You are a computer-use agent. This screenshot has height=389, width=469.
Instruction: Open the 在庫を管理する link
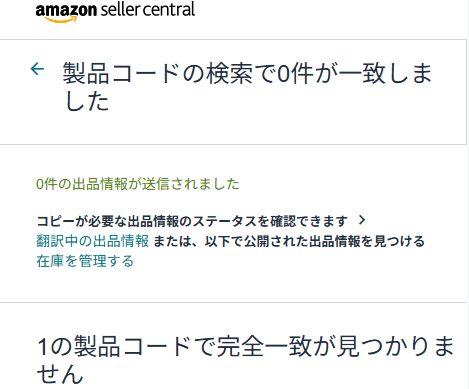click(85, 261)
